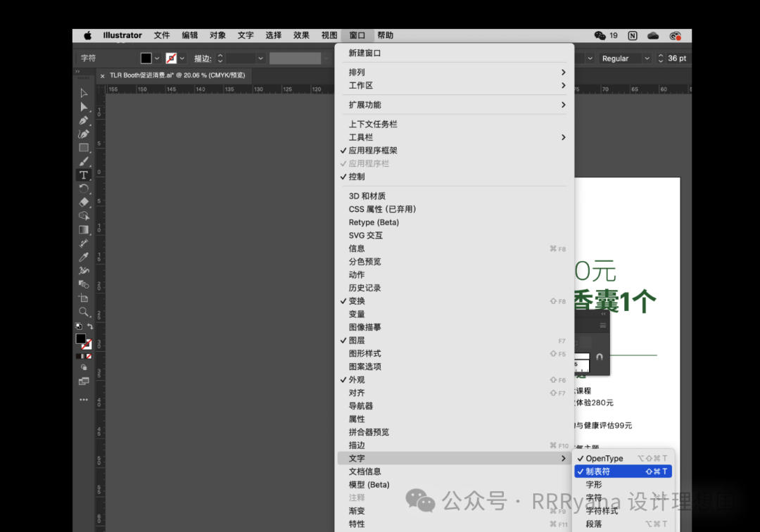This screenshot has height=532, width=760.
Task: Select the Rectangle tool
Action: 84,148
